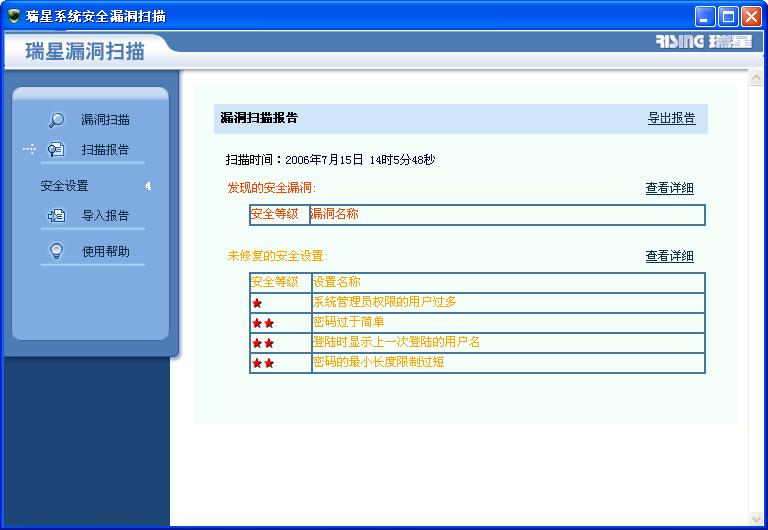The width and height of the screenshot is (768, 530).
Task: Click 查看详细 next to 未修复的安全设置
Action: point(669,256)
